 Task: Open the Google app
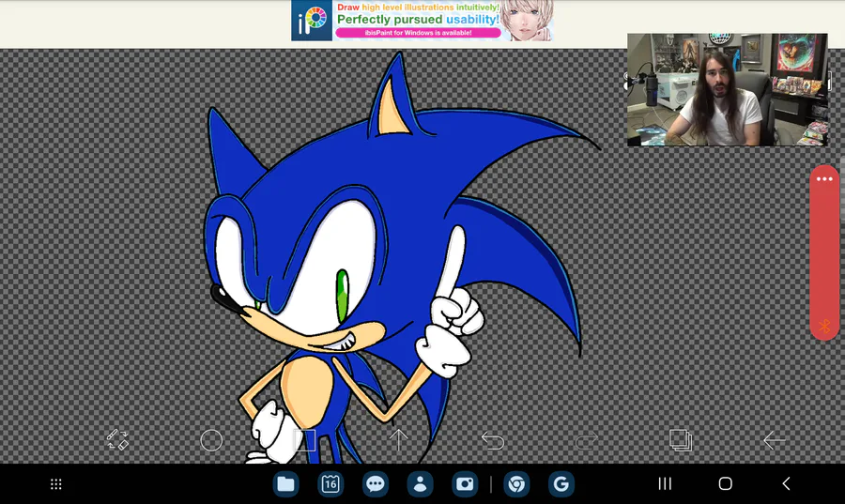pyautogui.click(x=561, y=484)
